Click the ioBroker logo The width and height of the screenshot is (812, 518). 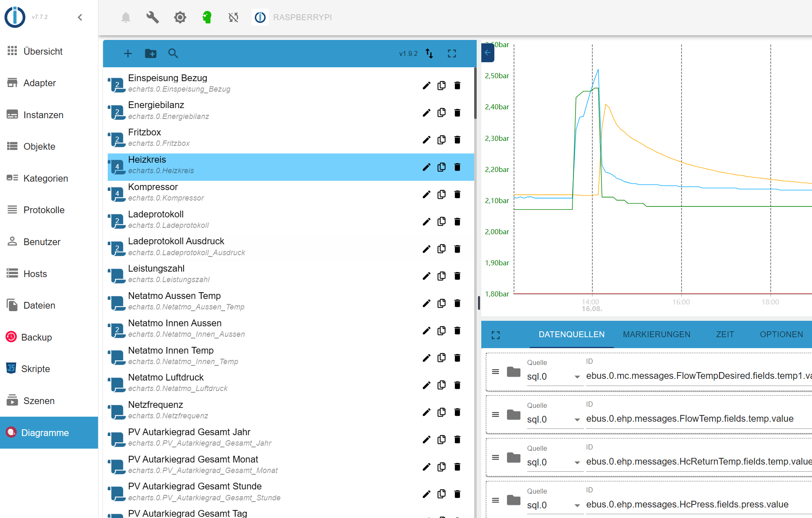[x=15, y=17]
